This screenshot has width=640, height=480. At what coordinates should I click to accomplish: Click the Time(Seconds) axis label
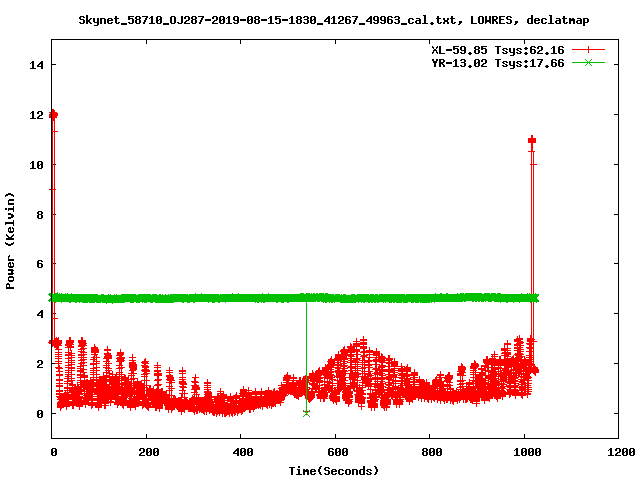click(x=333, y=471)
